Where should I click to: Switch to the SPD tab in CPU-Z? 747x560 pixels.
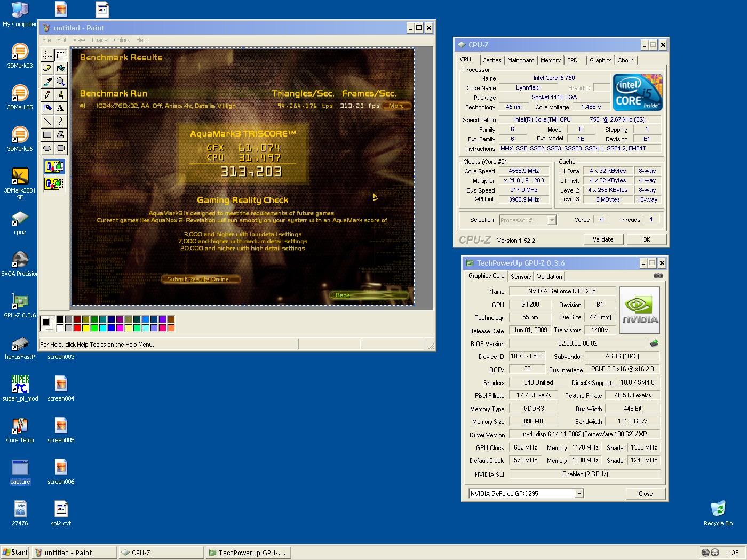tap(573, 60)
